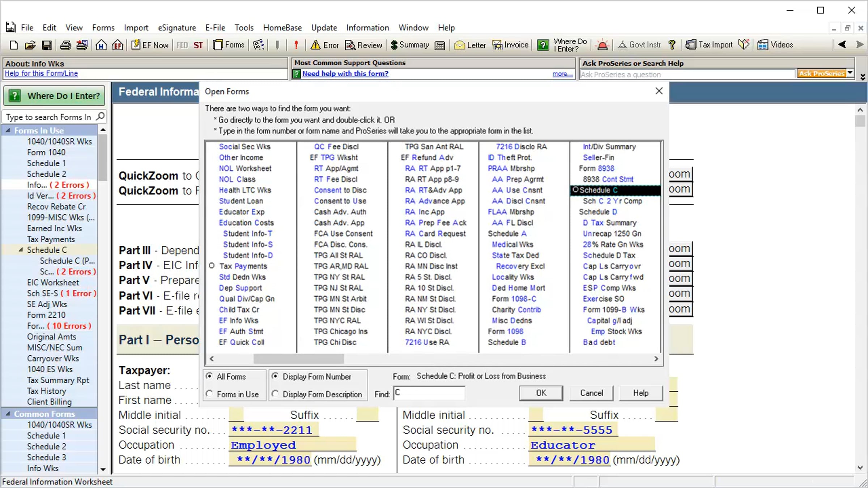Open the Ask ProSeries dropdown arrow
The height and width of the screenshot is (488, 868).
tap(850, 73)
